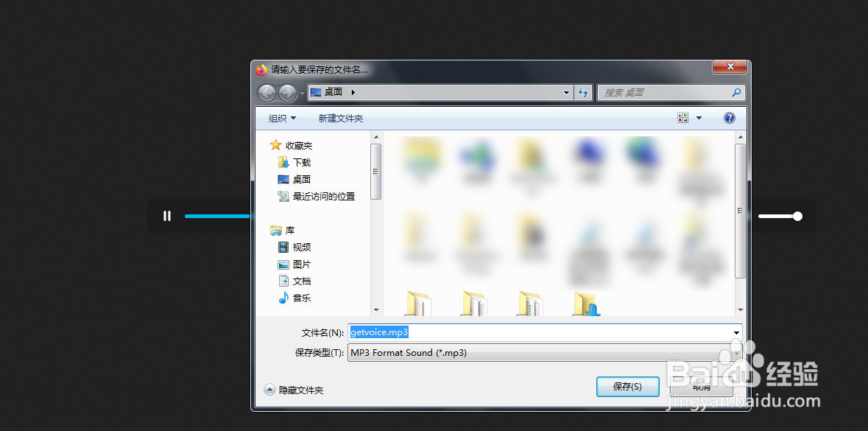Viewport: 868px width, 431px height.
Task: Click the 音乐 note icon
Action: [x=283, y=298]
